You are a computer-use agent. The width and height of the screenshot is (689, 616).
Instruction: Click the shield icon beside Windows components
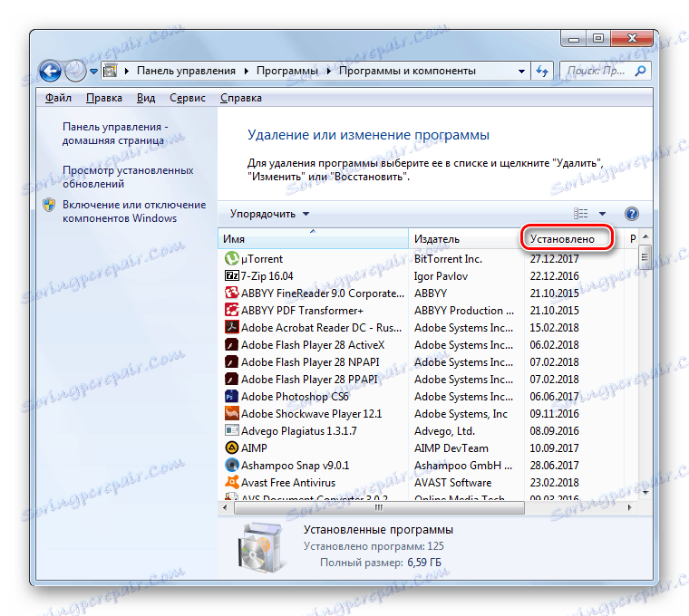49,205
